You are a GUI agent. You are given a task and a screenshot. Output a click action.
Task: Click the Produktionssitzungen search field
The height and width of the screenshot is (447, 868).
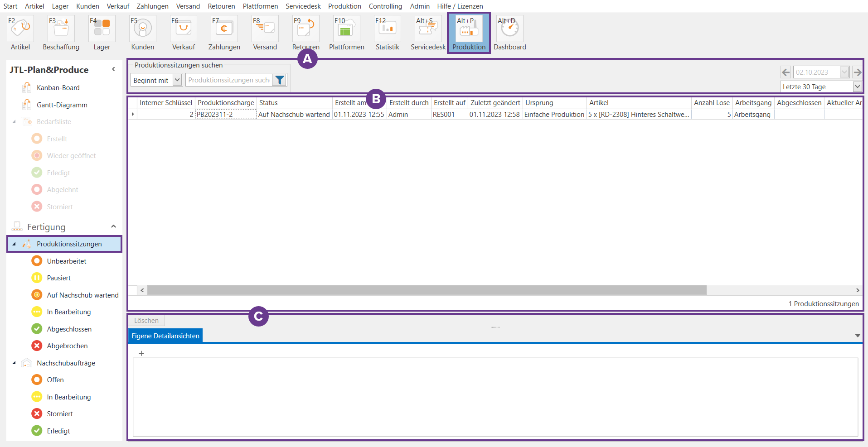click(228, 80)
